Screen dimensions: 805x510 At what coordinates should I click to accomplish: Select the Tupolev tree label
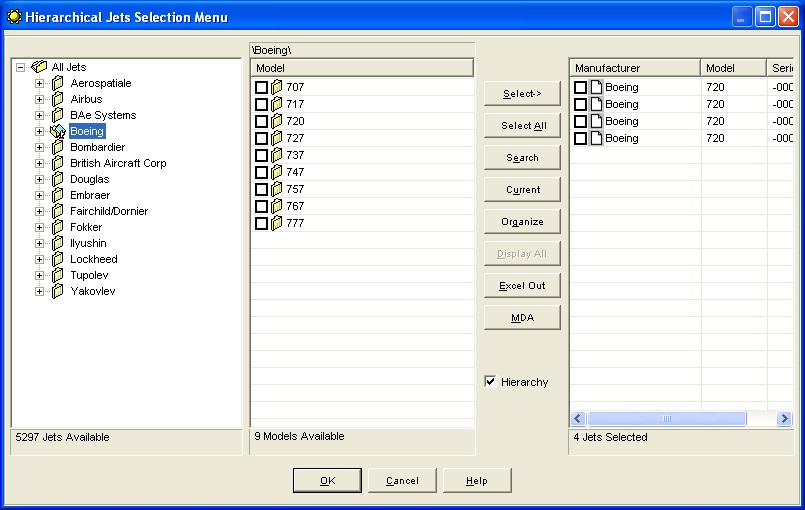tap(89, 275)
